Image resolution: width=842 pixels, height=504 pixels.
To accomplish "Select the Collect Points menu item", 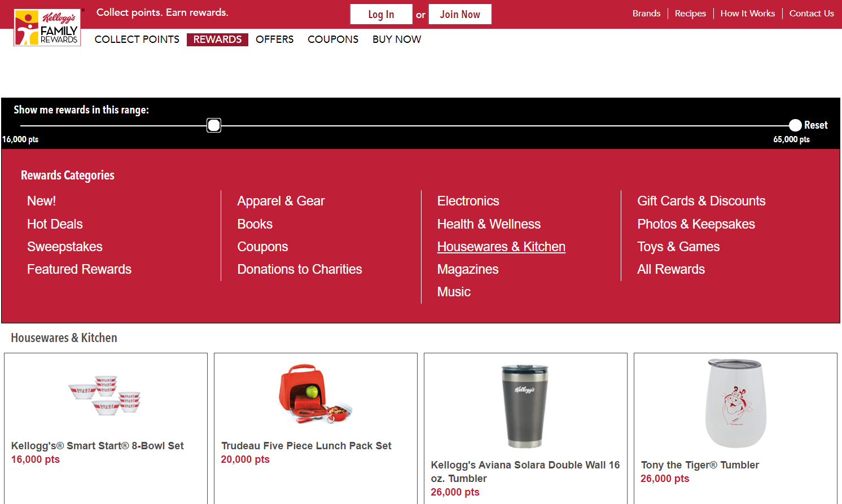I will click(x=137, y=40).
